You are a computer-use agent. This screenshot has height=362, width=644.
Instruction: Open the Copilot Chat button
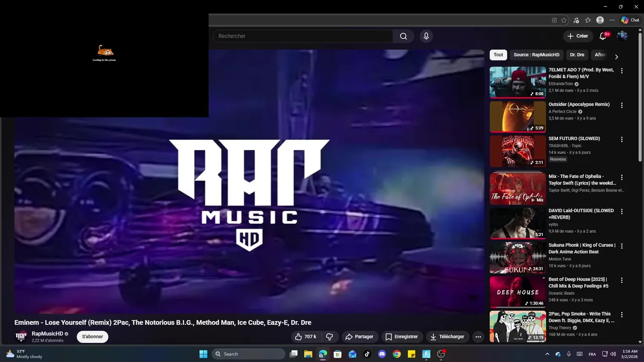click(x=630, y=20)
